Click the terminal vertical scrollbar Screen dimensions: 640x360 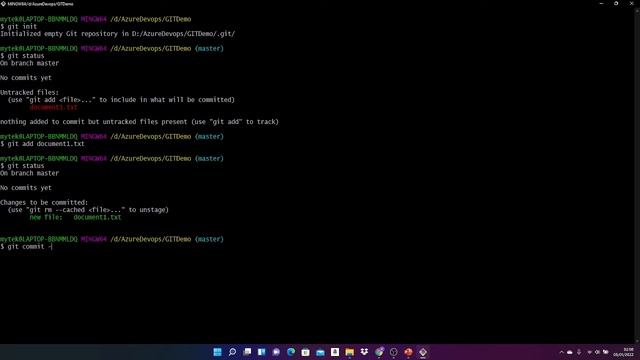coord(637,176)
